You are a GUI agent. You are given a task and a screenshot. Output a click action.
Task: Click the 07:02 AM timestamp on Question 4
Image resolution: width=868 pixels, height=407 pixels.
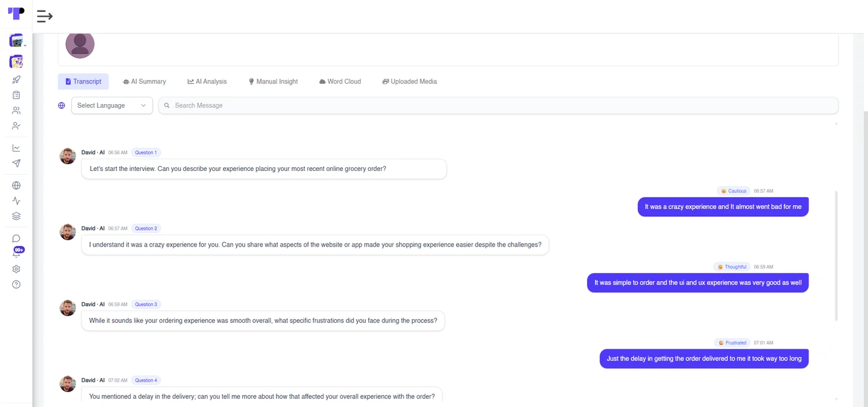(118, 380)
